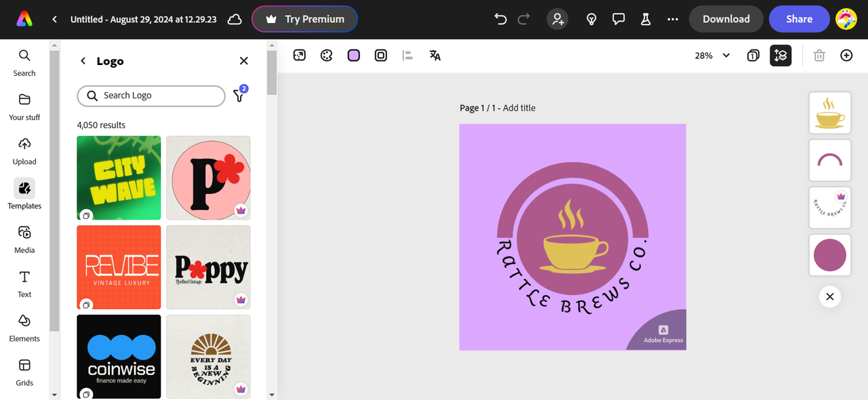Viewport: 868px width, 400px height.
Task: Click the border style icon in toolbar
Action: pyautogui.click(x=380, y=56)
